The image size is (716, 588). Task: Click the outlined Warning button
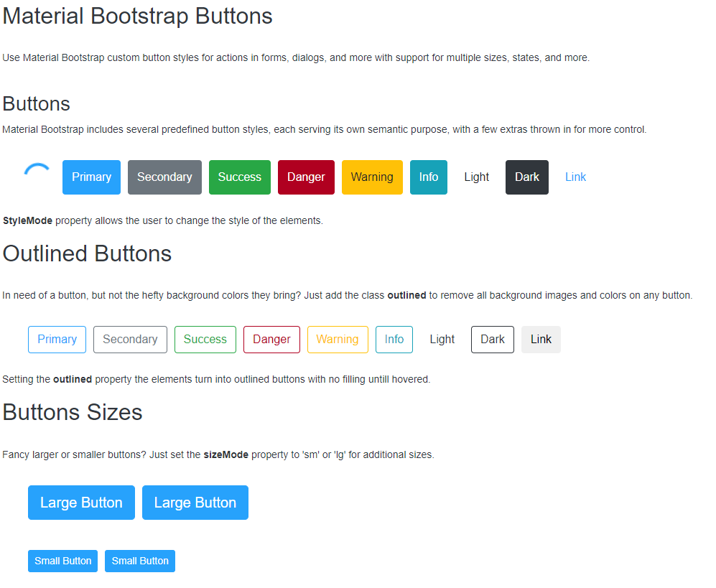338,340
